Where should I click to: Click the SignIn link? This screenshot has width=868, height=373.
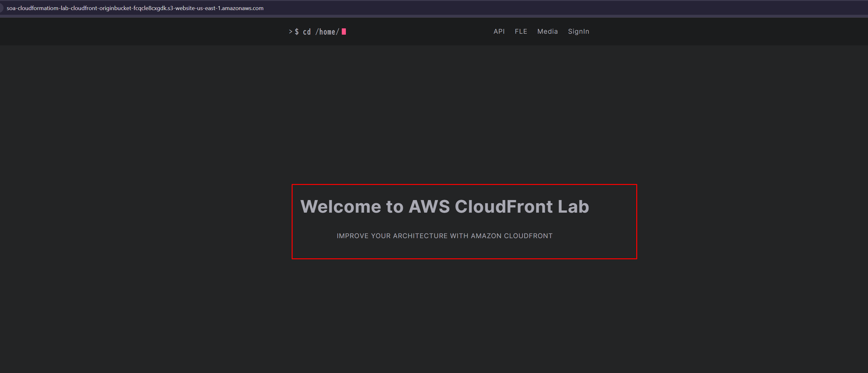point(578,31)
